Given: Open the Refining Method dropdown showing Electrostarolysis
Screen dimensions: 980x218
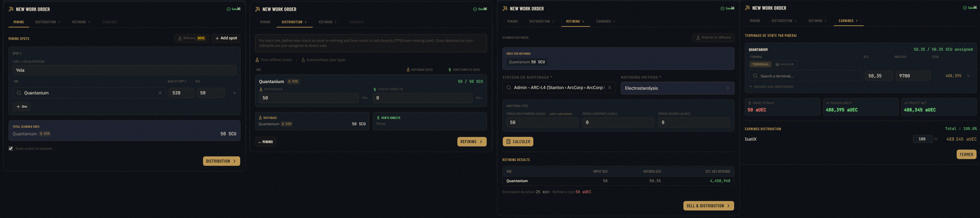Looking at the screenshot, I should 678,88.
